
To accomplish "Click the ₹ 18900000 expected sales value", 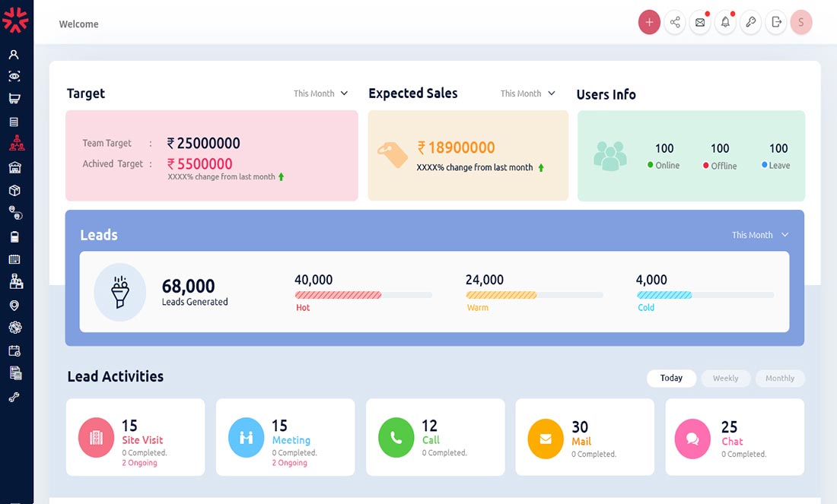I will click(x=457, y=147).
